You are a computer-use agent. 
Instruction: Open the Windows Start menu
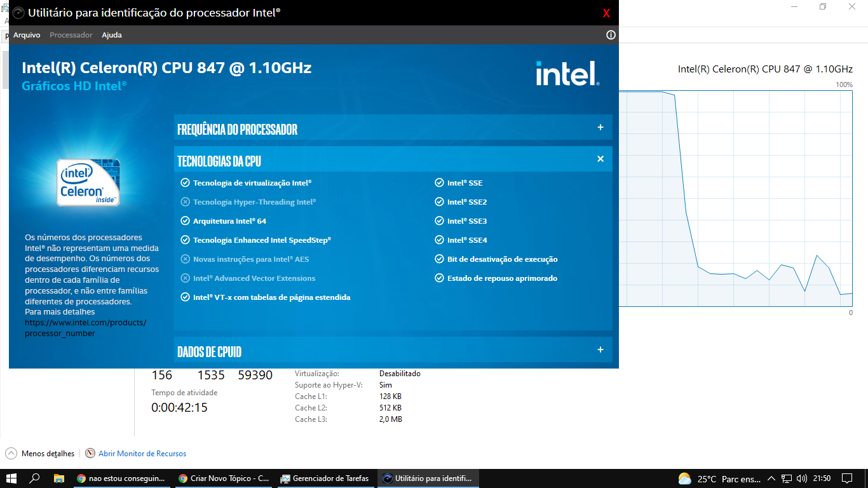11,478
